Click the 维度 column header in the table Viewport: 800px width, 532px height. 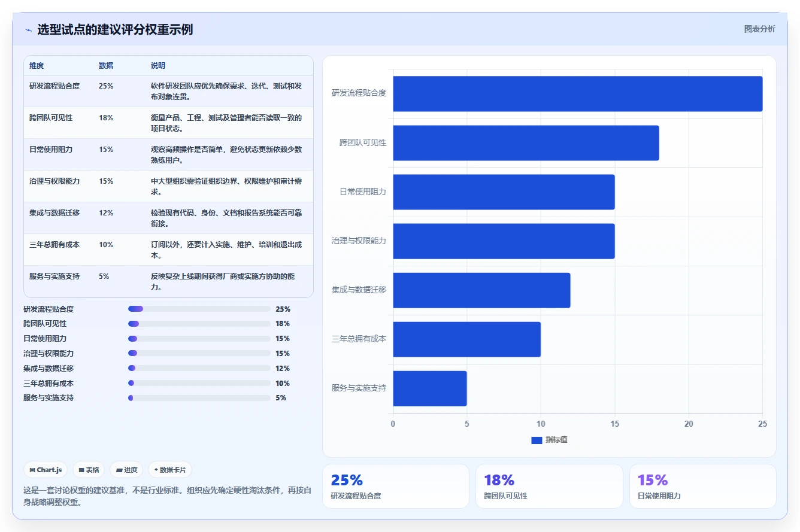[x=37, y=66]
